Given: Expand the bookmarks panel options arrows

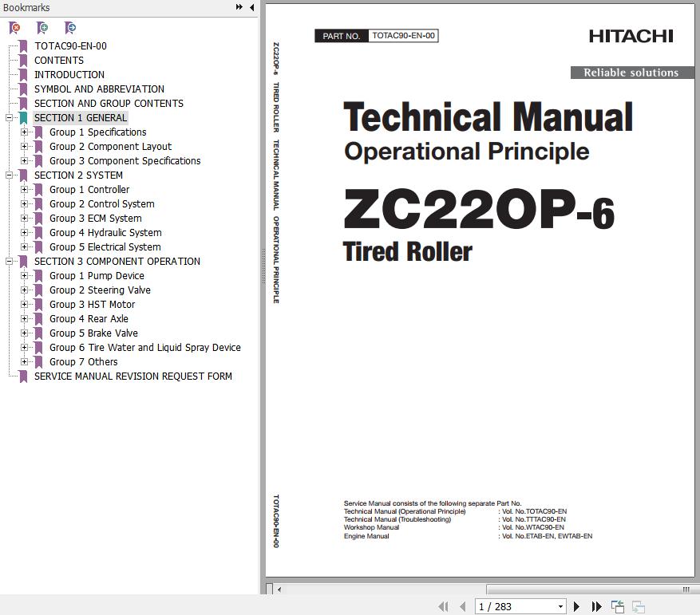Looking at the screenshot, I should pyautogui.click(x=239, y=7).
